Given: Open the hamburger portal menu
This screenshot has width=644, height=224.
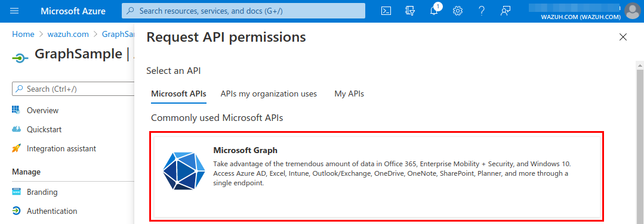Looking at the screenshot, I should tap(14, 11).
